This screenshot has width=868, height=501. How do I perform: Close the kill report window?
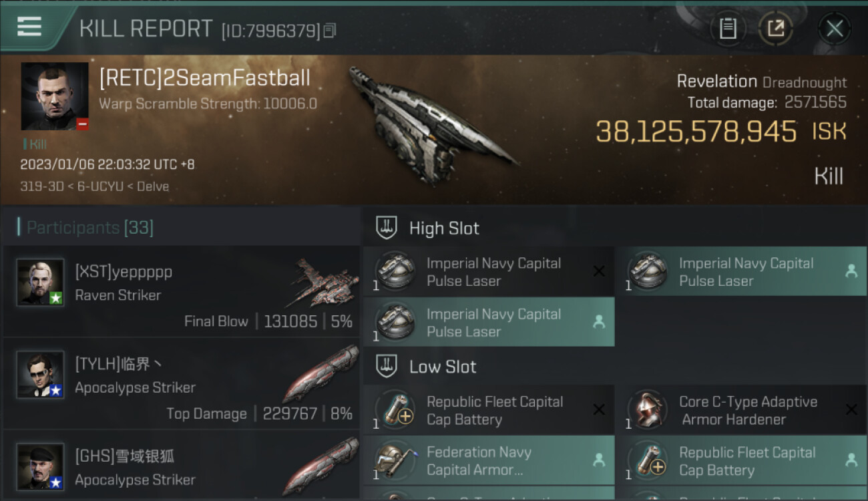click(835, 28)
